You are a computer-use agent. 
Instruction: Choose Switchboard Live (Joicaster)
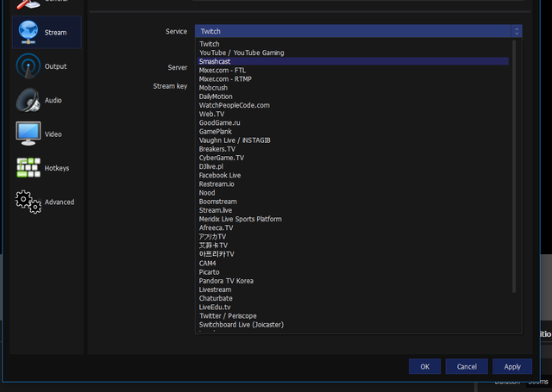(354, 325)
